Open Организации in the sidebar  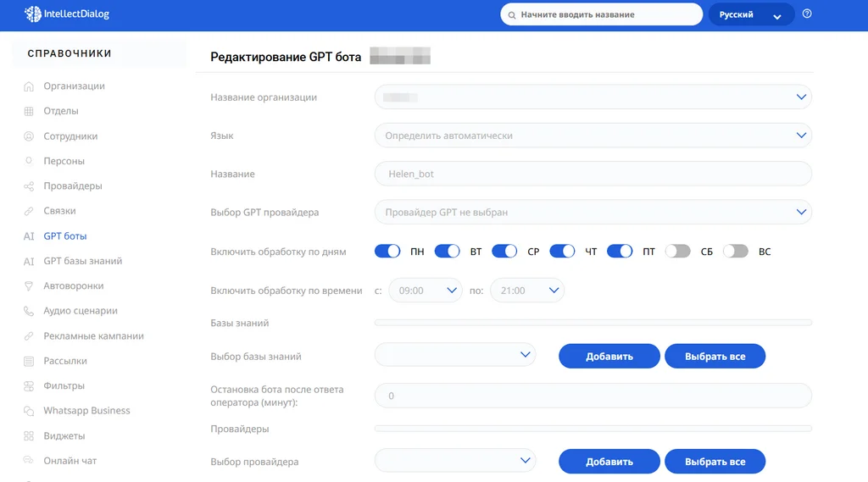coord(75,86)
